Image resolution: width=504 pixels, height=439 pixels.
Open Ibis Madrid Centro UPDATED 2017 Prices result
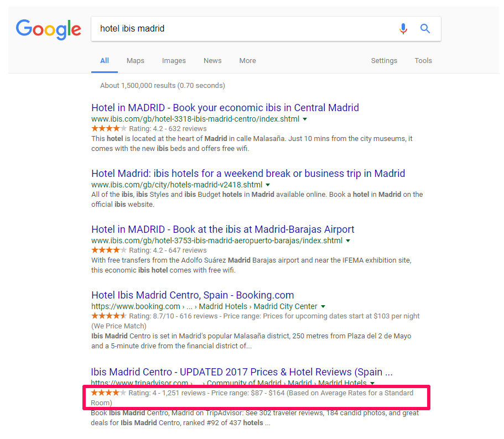coord(242,372)
